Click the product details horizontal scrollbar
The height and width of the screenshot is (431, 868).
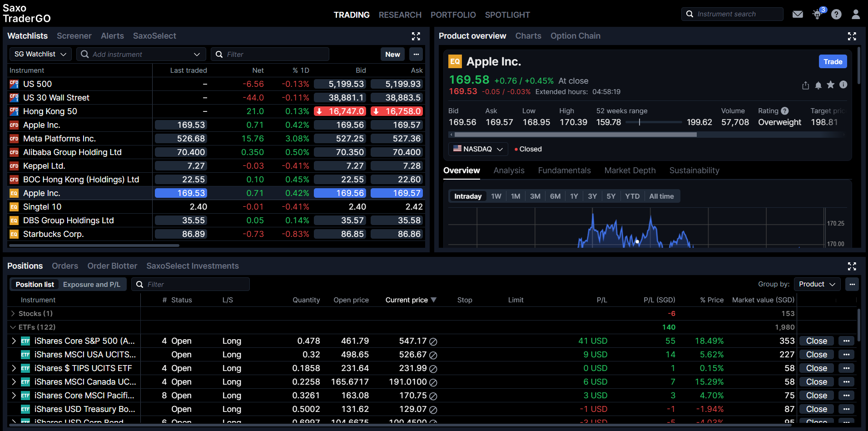(575, 135)
